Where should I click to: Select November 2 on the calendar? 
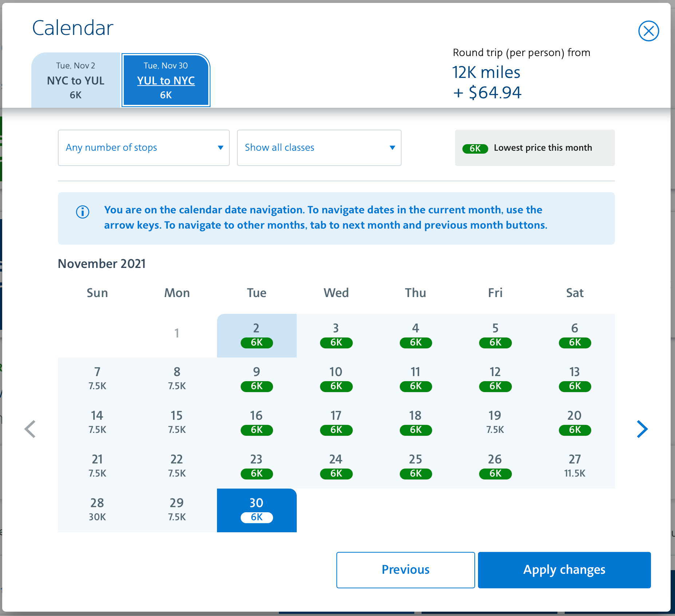coord(257,336)
